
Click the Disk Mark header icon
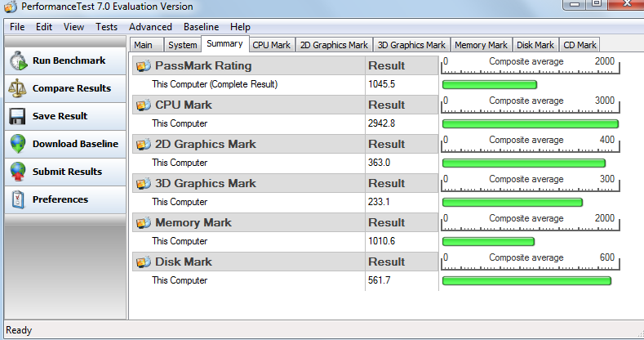coord(144,262)
